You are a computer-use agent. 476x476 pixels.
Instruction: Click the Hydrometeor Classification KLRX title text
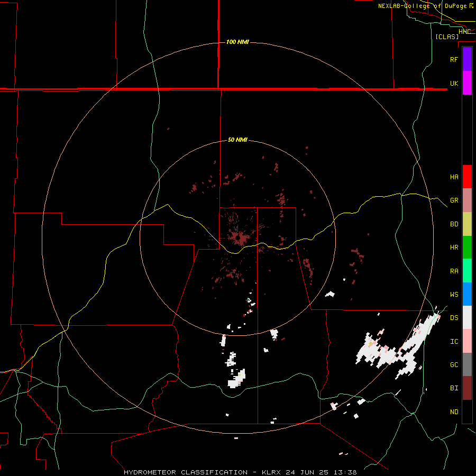tap(240, 472)
